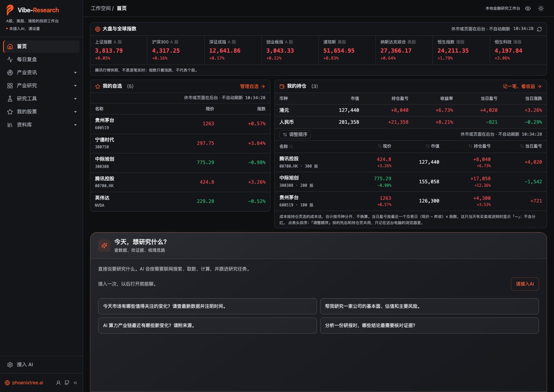Click the 未接入AI，请设置 notice
This screenshot has width=554, height=392.
coord(23,29)
